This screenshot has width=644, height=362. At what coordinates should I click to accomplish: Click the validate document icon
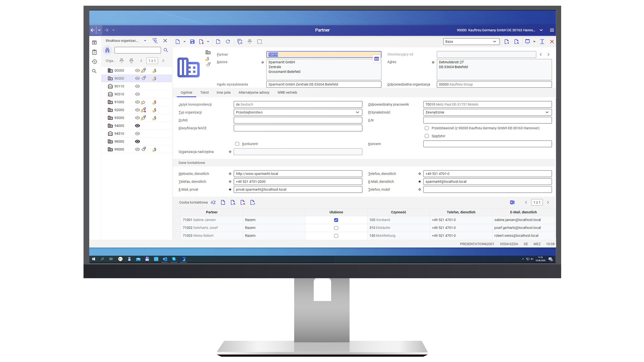point(218,42)
